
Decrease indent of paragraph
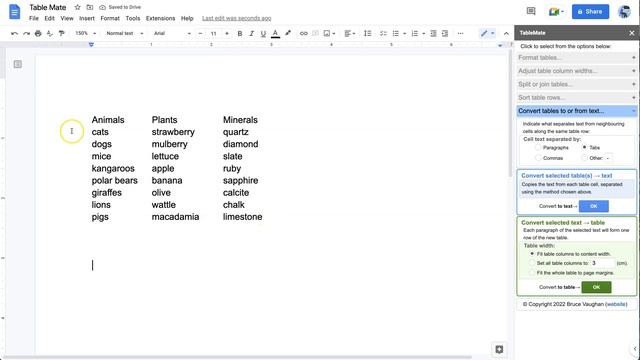tap(433, 33)
